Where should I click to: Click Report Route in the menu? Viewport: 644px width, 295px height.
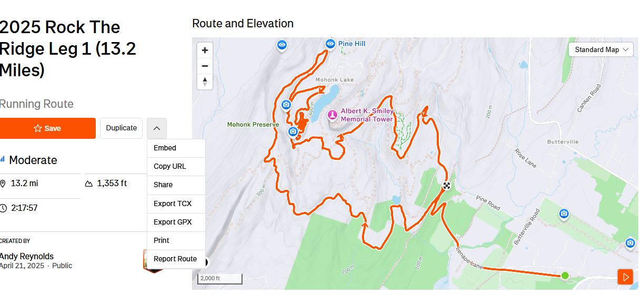175,259
